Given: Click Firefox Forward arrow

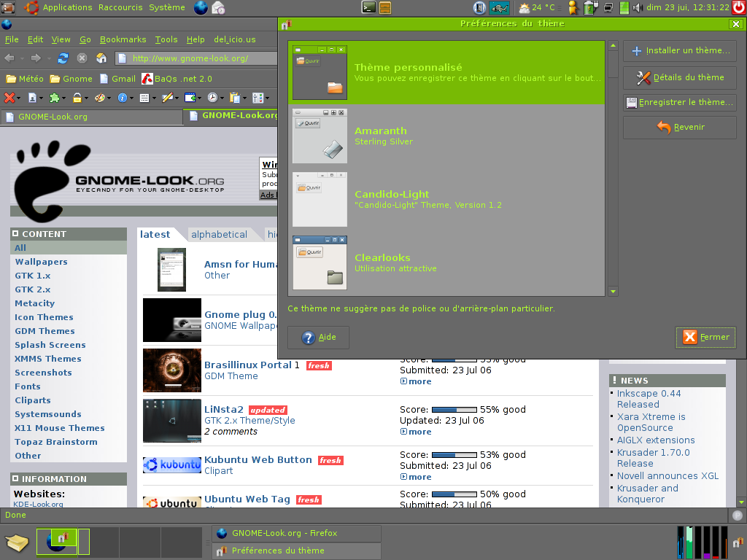Looking at the screenshot, I should [x=36, y=58].
